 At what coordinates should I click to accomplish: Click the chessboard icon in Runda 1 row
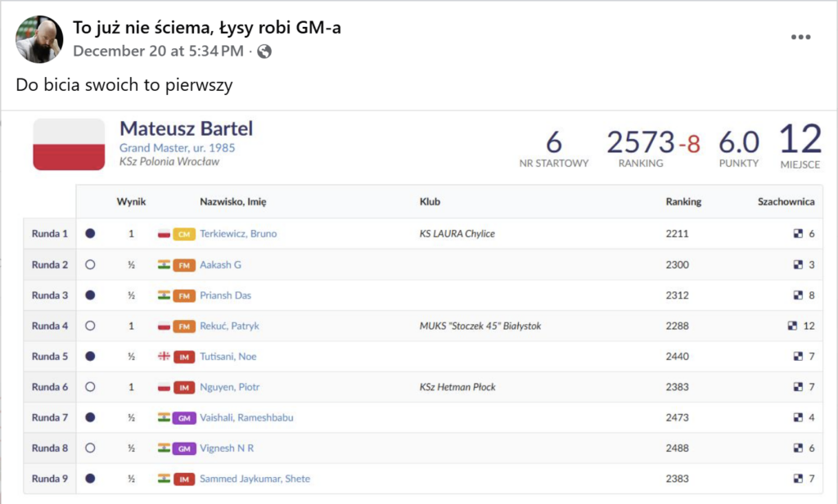[x=798, y=234]
